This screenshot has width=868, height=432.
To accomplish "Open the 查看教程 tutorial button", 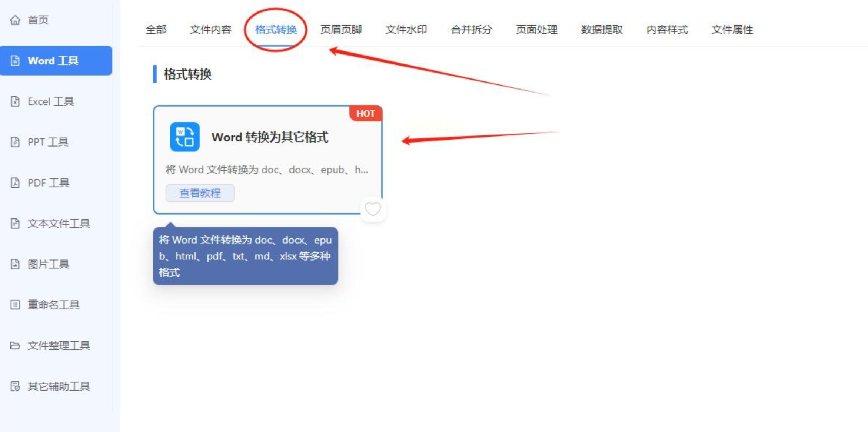I will [x=200, y=193].
